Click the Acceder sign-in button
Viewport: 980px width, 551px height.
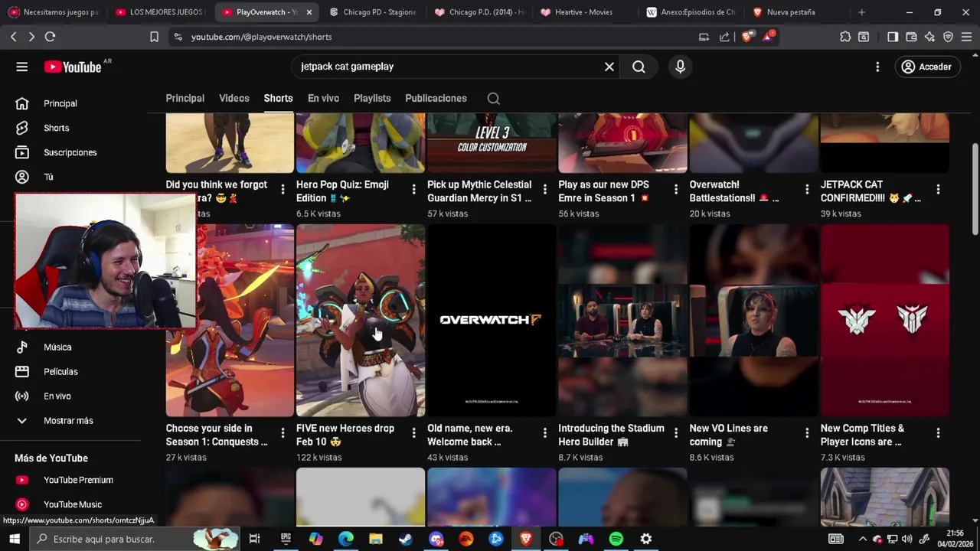(x=927, y=67)
